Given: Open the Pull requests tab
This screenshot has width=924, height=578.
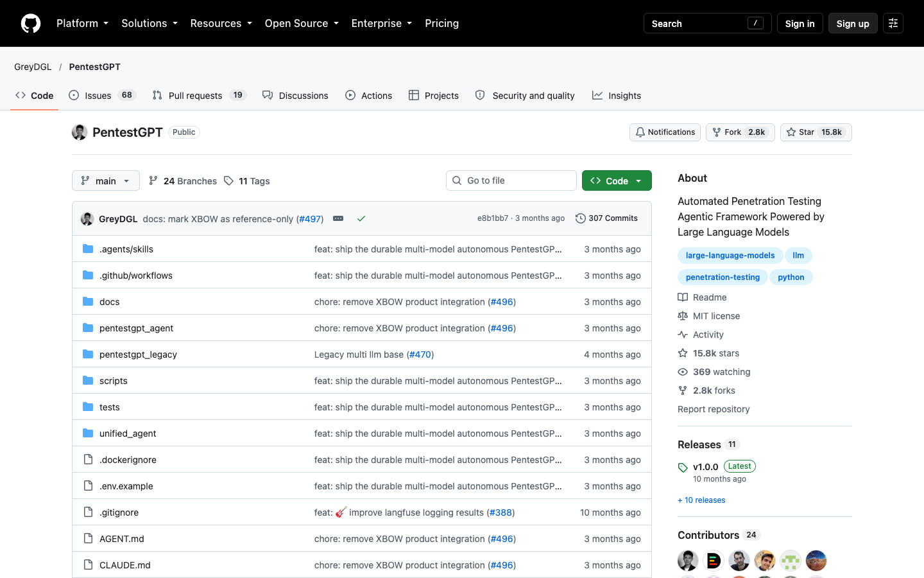Looking at the screenshot, I should pyautogui.click(x=199, y=96).
